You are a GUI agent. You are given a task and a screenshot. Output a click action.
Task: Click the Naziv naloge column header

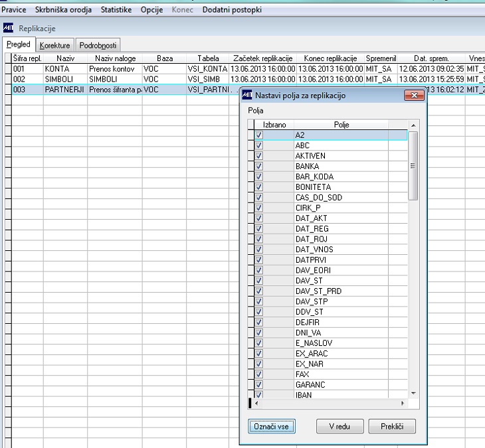pos(115,58)
